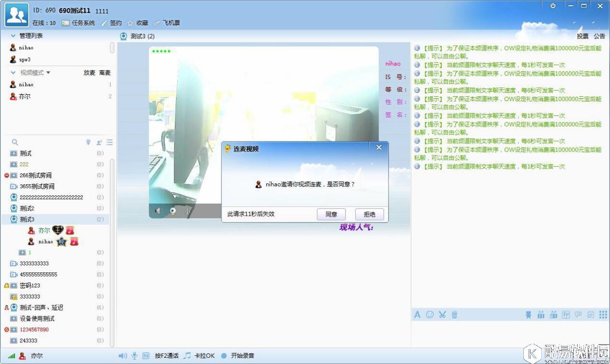This screenshot has height=364, width=610.
Task: Mute the video player speaker icon
Action: click(158, 209)
